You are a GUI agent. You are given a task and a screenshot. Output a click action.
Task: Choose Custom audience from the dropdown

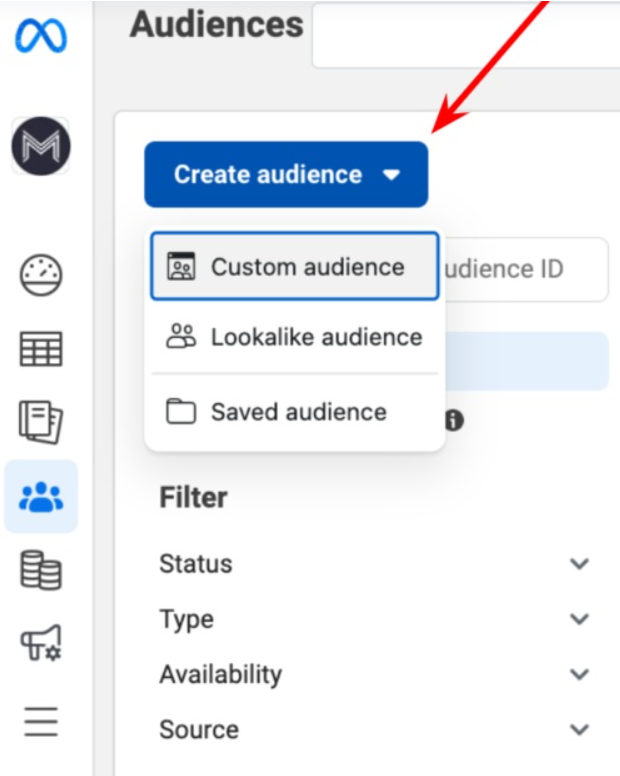click(x=294, y=267)
